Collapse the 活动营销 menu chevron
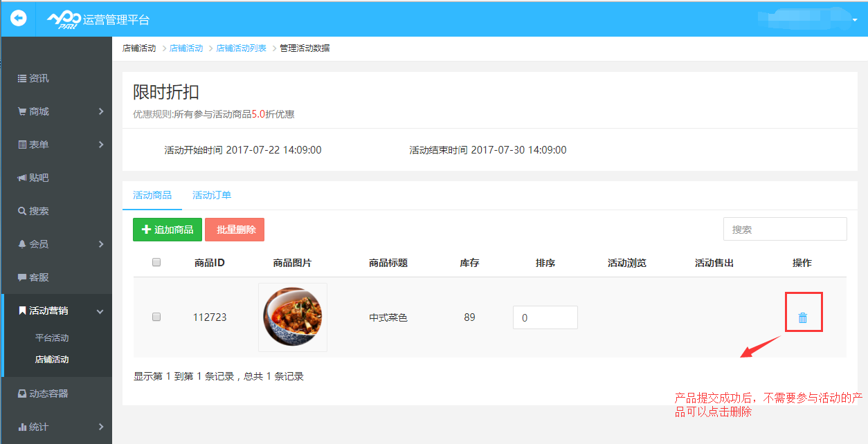The width and height of the screenshot is (868, 444). pos(100,311)
